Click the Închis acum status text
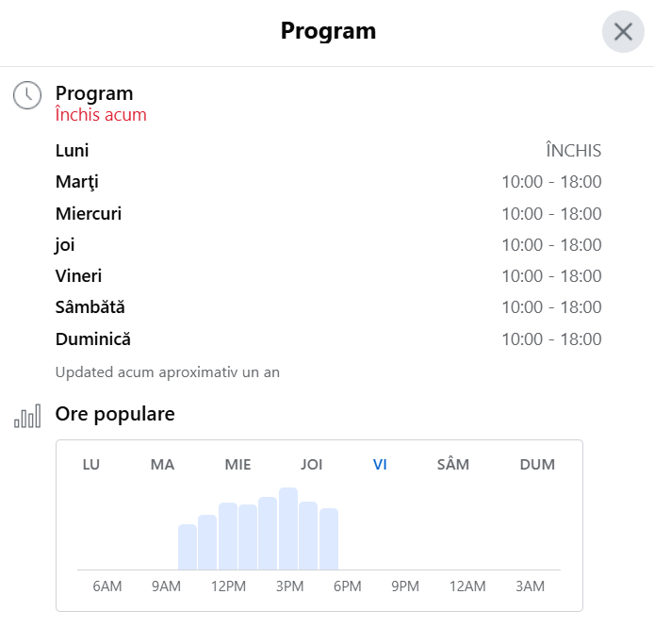The height and width of the screenshot is (644, 654). click(x=101, y=115)
